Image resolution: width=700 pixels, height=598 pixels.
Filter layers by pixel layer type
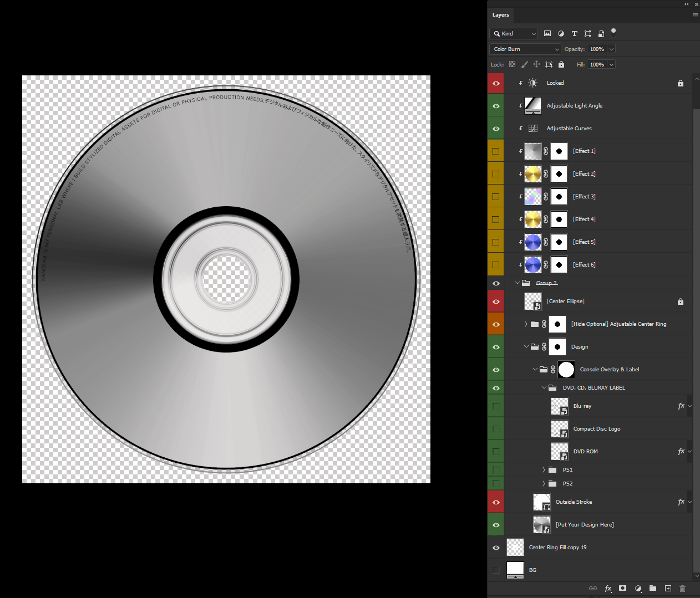[547, 33]
